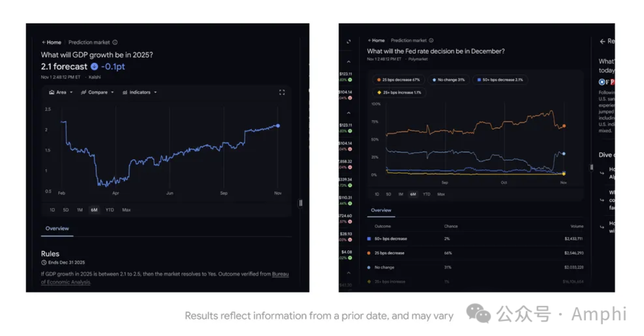Image resolution: width=644 pixels, height=336 pixels.
Task: Switch to Overview tab under Fed chart
Action: [381, 210]
